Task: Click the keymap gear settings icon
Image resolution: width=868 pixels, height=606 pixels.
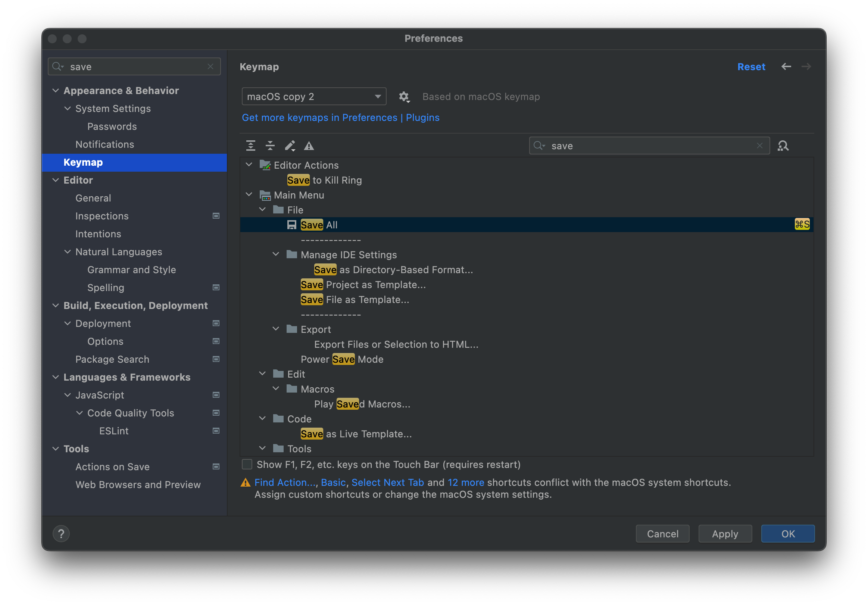Action: tap(404, 97)
